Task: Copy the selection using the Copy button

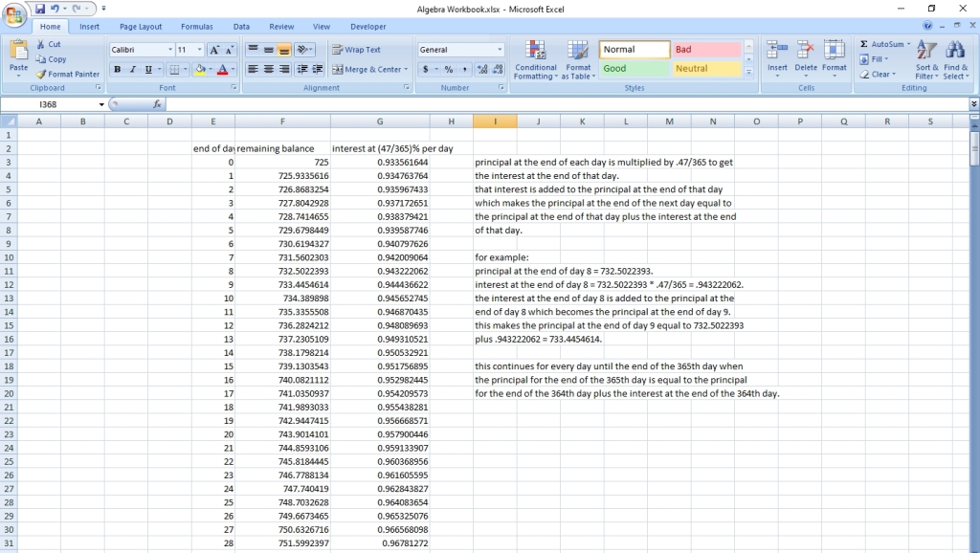Action: 51,59
